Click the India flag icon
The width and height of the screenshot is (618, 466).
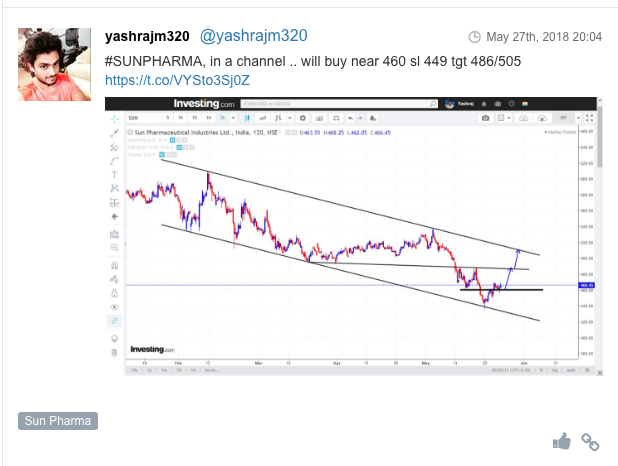(525, 104)
